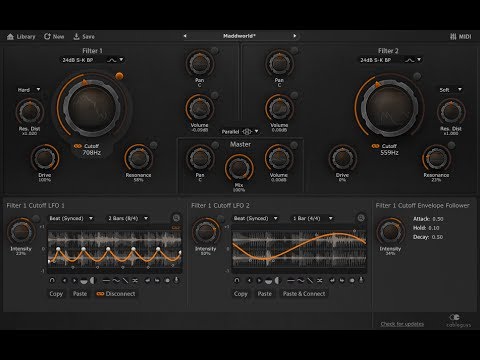Disconnect LFO 1 from Cutoff
The image size is (480, 360).
[116, 294]
